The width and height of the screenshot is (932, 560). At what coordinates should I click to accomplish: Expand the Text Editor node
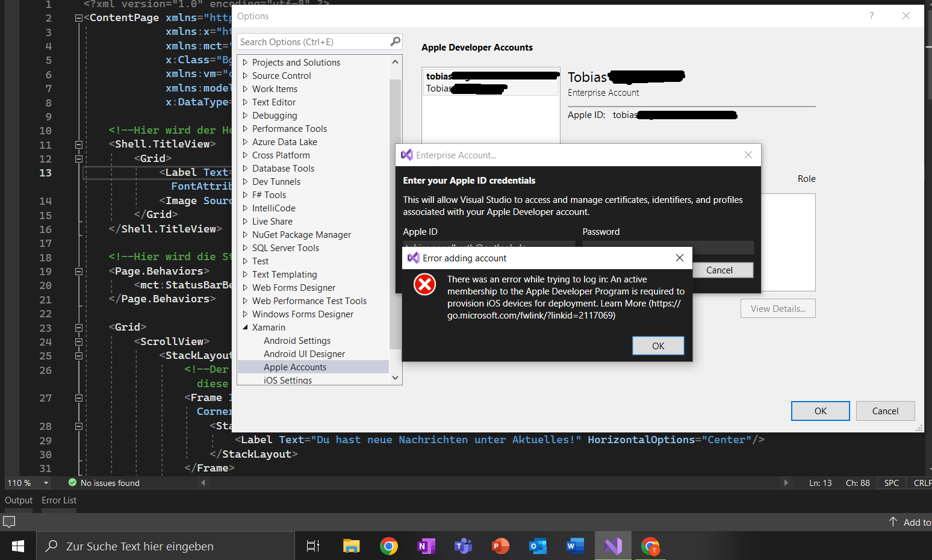pos(246,102)
